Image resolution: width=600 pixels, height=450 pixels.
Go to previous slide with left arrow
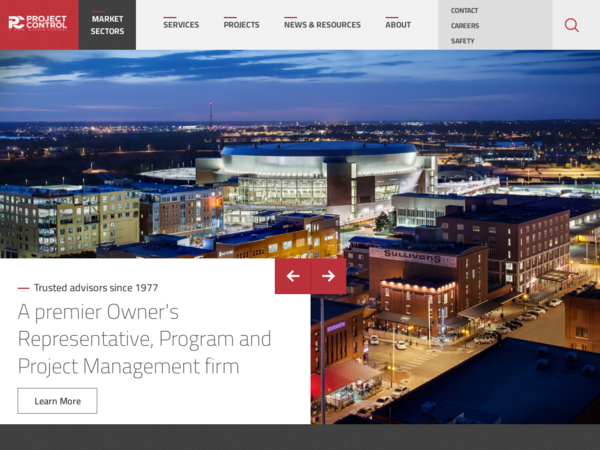pos(293,276)
